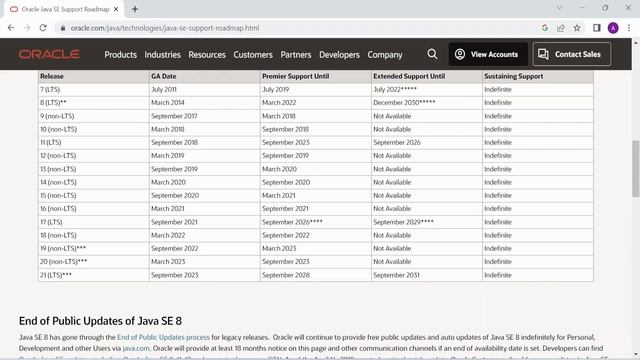Click the Sustaining Support header
This screenshot has width=640, height=360.
(538, 76)
